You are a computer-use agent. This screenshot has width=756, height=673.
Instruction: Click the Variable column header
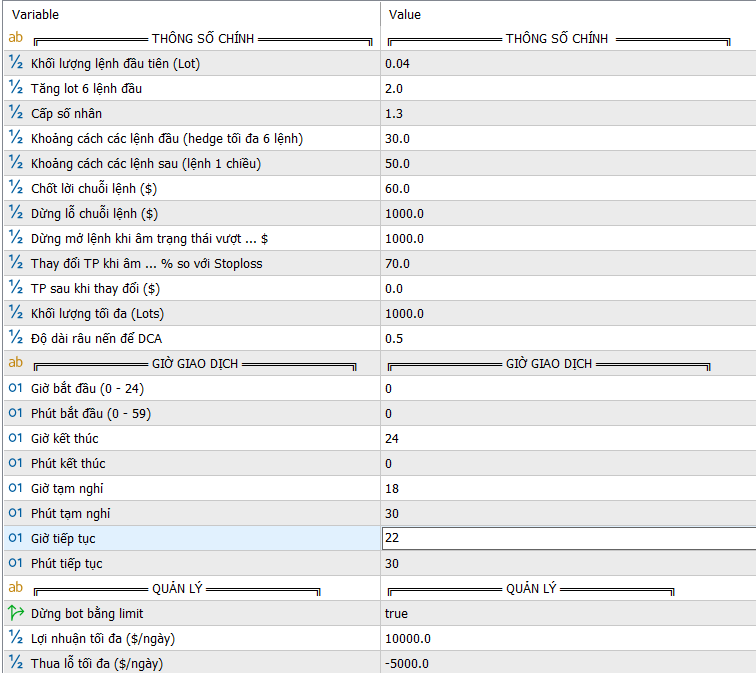tap(35, 14)
